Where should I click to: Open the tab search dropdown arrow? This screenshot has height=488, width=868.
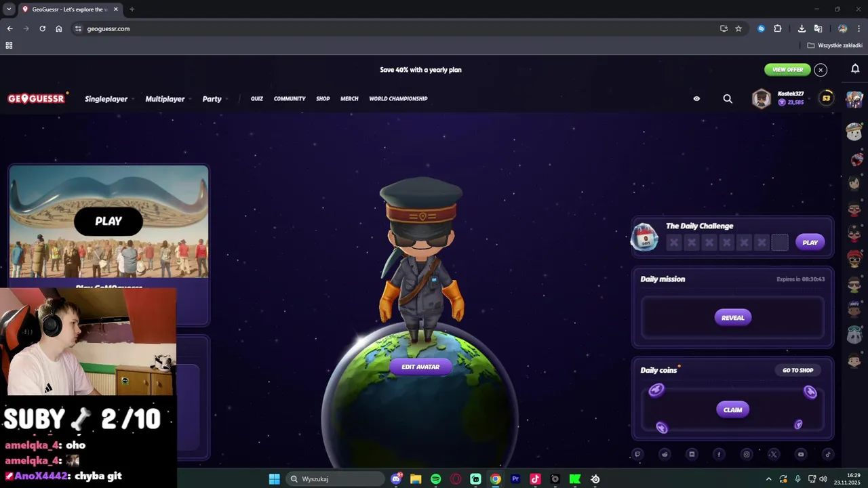point(9,9)
